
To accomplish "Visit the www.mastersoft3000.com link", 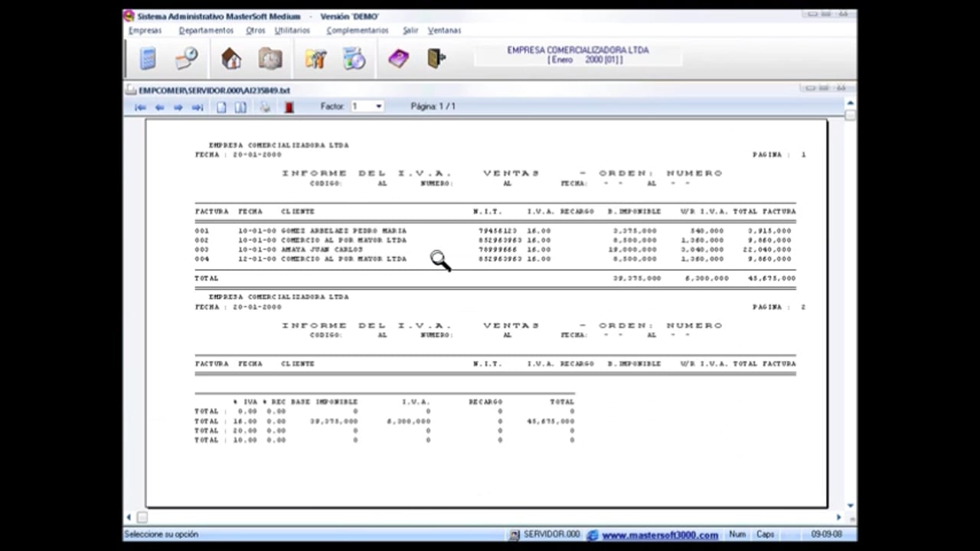I will 659,535.
